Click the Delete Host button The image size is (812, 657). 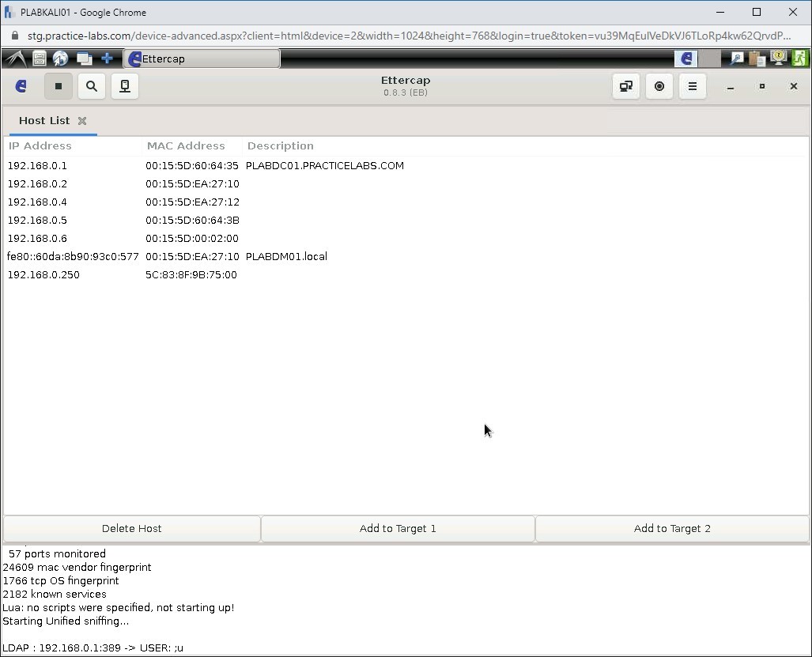131,528
